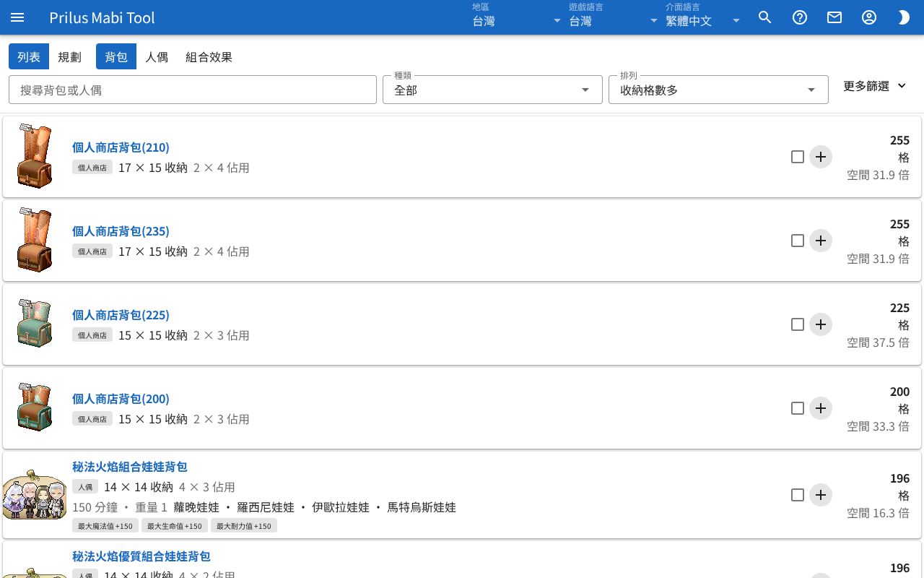Add 秘法火焰組合娃娃背包 with plus button
The height and width of the screenshot is (578, 924).
pos(821,495)
